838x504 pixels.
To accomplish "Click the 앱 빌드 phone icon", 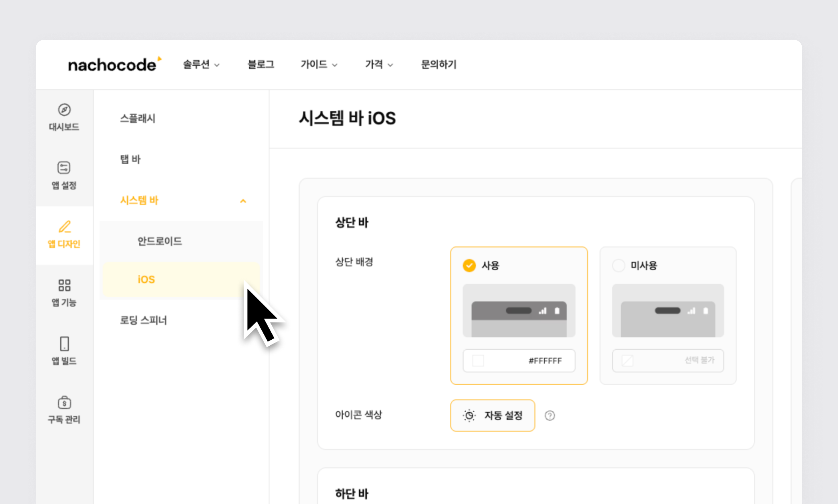I will (64, 344).
